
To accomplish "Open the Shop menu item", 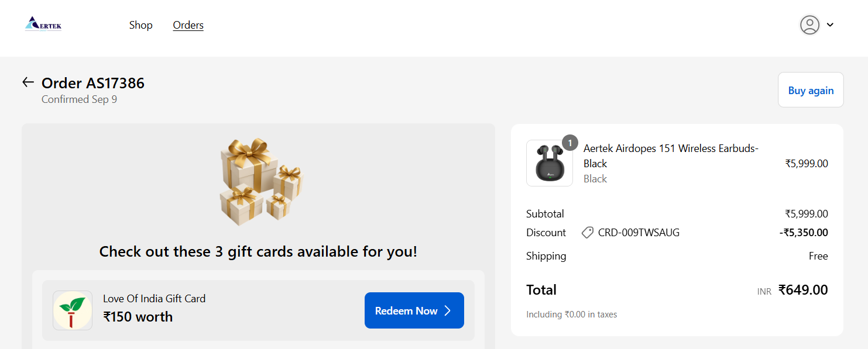I will click(x=141, y=25).
